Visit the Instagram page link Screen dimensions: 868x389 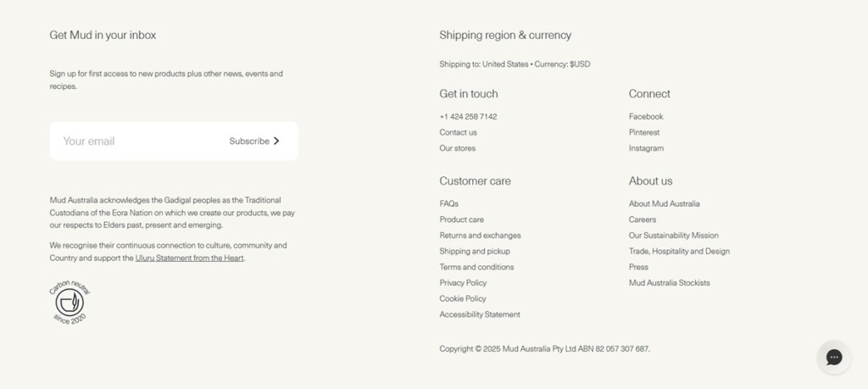coord(646,148)
